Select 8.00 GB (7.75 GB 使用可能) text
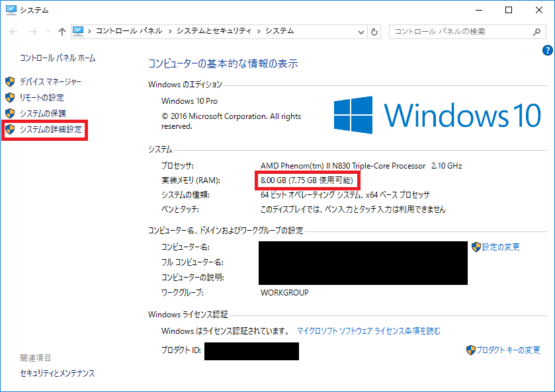555x392 pixels. pyautogui.click(x=306, y=180)
